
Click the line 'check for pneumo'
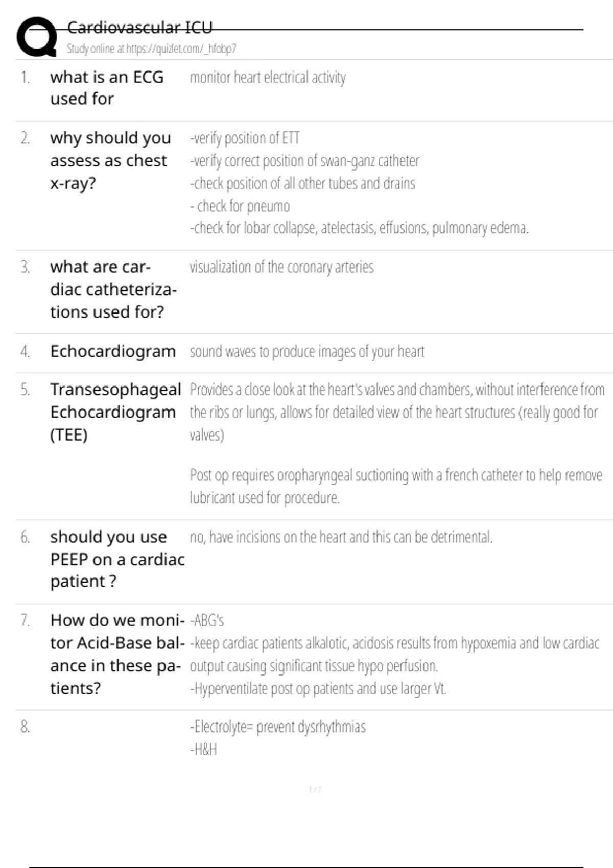[240, 206]
